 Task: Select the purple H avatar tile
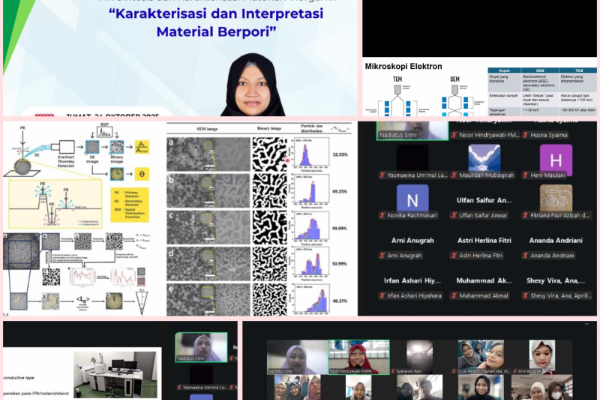pyautogui.click(x=556, y=160)
